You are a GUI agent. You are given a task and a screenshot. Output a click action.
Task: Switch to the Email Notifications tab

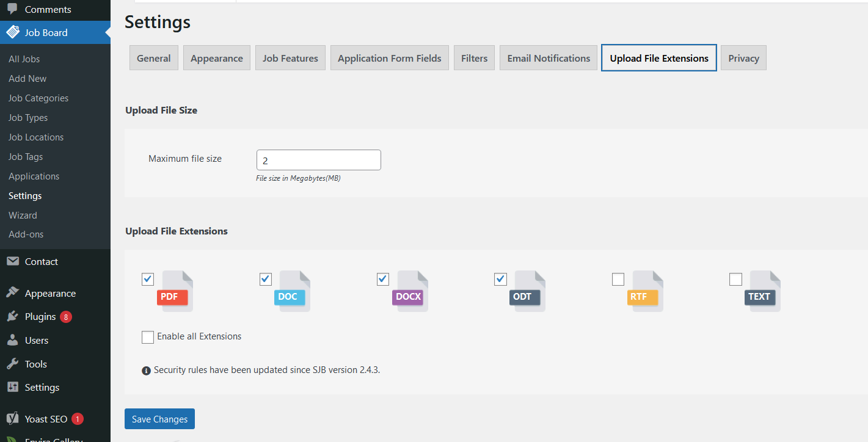pos(549,59)
